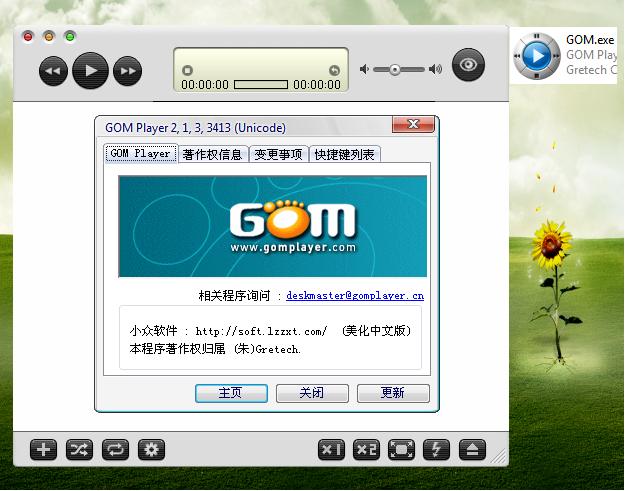Open the 快捷键列表 tab
Viewport: 625px width, 491px height.
(345, 154)
